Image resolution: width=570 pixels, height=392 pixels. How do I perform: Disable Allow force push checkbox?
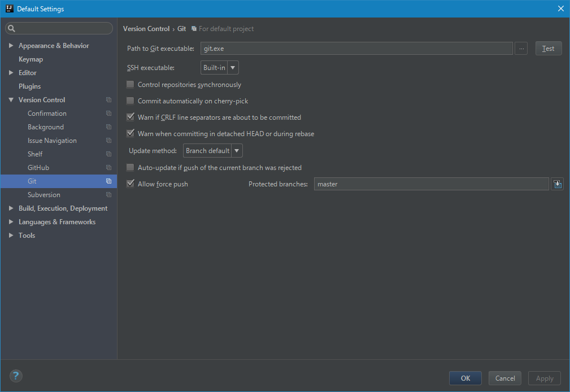pyautogui.click(x=130, y=184)
